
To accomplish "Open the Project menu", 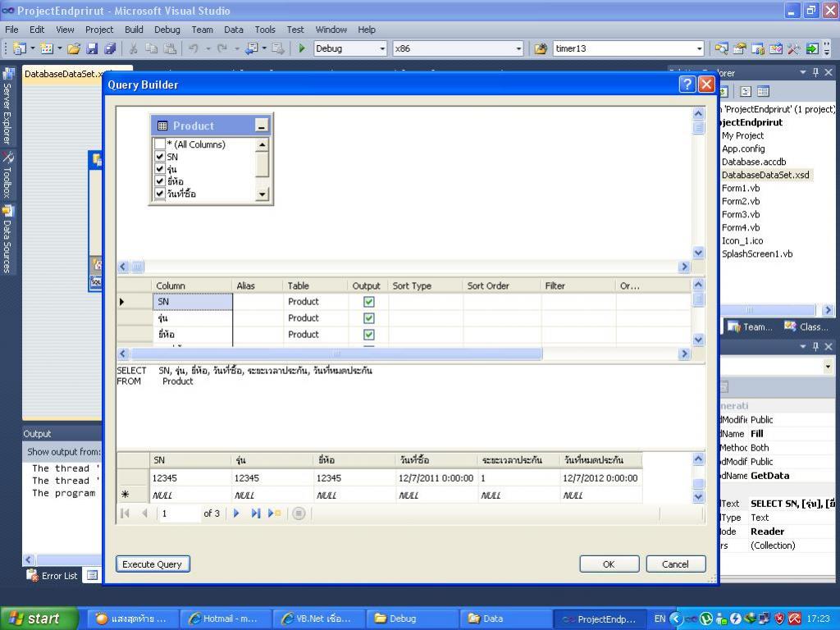I will 99,30.
